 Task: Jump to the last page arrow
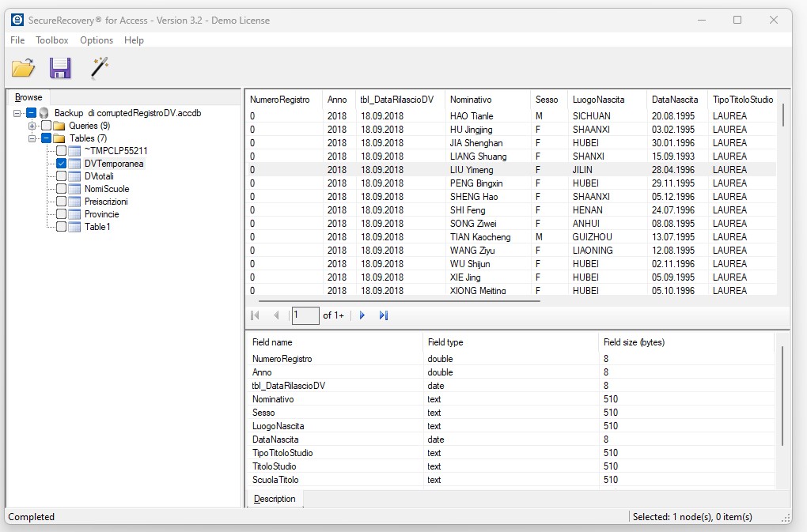(384, 315)
